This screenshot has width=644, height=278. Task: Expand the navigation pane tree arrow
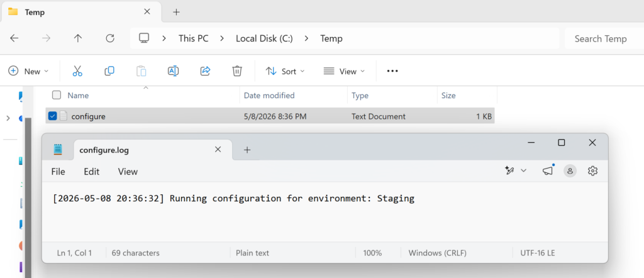[x=8, y=118]
